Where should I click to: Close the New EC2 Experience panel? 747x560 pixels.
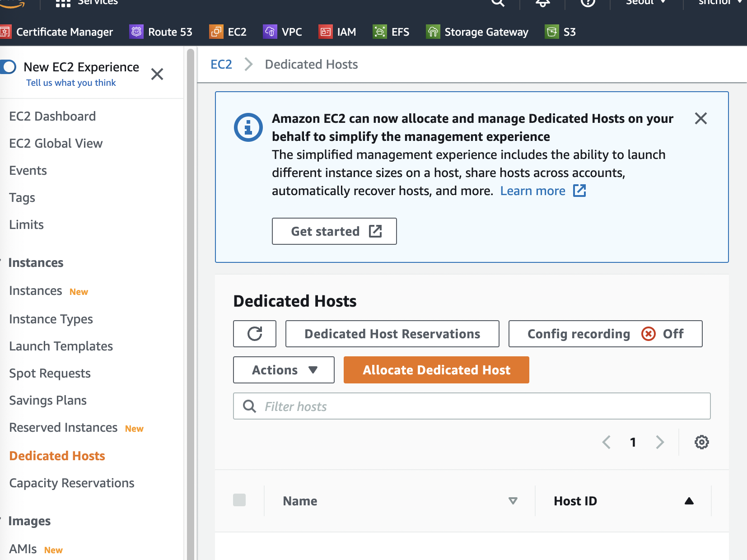coord(157,74)
